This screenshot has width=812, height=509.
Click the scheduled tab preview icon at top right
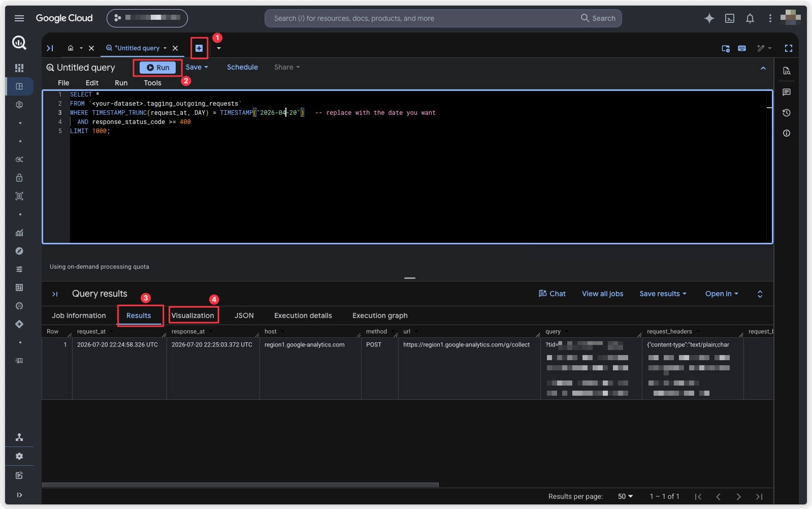click(x=726, y=48)
